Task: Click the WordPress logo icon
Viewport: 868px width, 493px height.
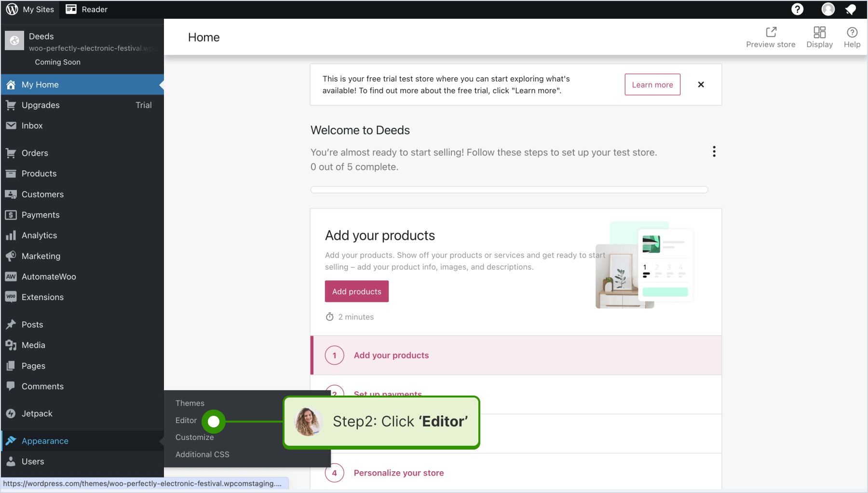Action: (12, 9)
